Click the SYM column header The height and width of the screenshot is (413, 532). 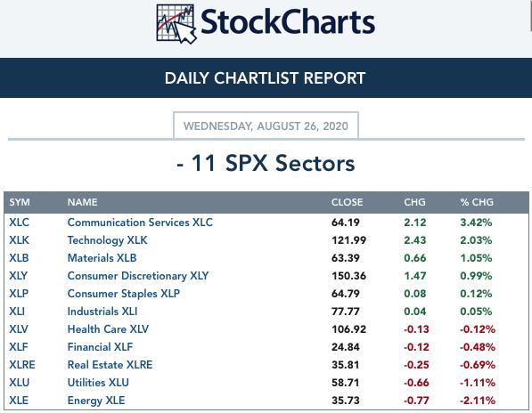point(20,202)
